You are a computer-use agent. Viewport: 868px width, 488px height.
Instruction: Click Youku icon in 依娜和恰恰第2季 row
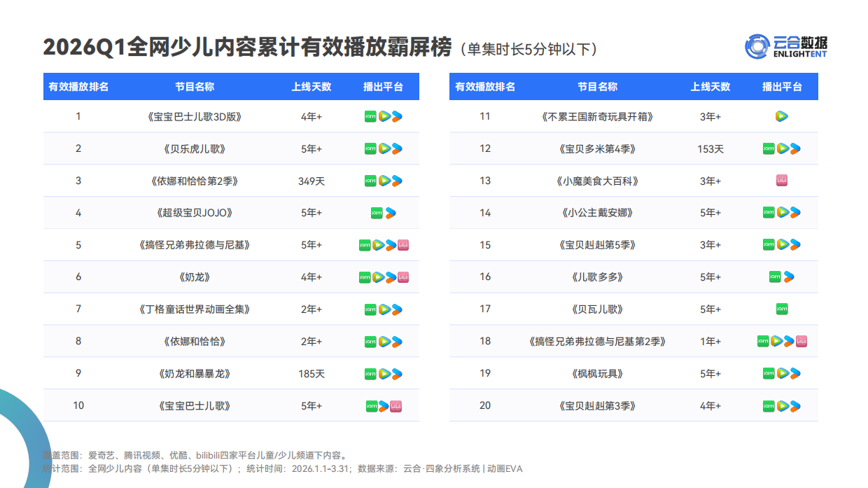pyautogui.click(x=397, y=181)
